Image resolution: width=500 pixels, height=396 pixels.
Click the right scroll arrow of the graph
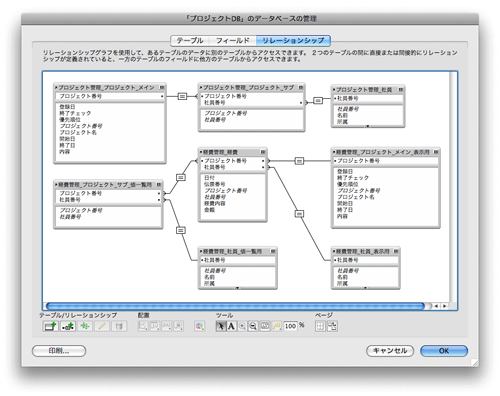point(444,306)
